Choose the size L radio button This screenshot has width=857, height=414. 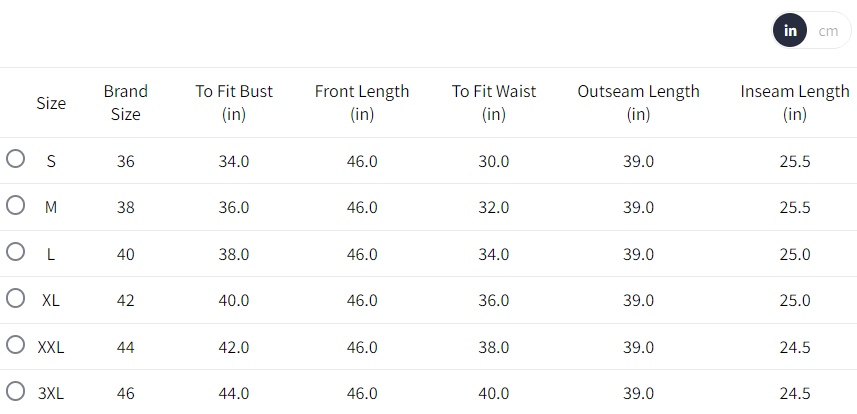pos(15,251)
